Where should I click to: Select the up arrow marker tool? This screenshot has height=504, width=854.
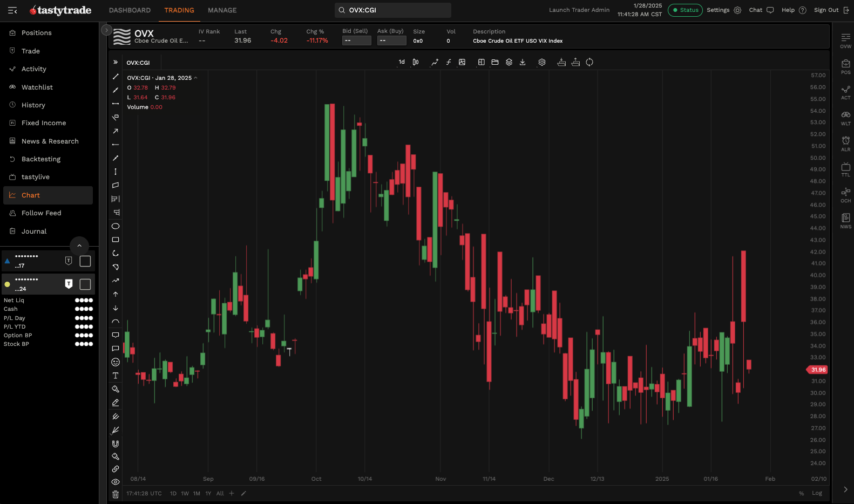click(116, 294)
